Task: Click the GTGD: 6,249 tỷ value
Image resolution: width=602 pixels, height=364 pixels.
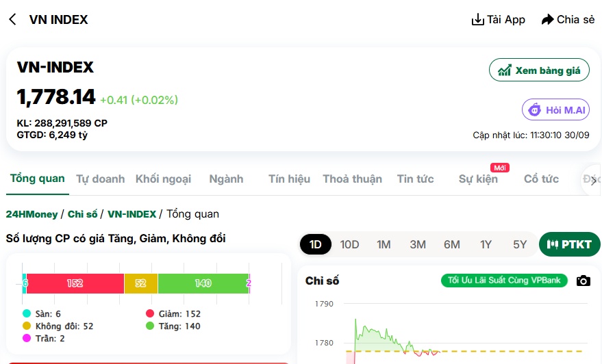Action: coord(52,135)
